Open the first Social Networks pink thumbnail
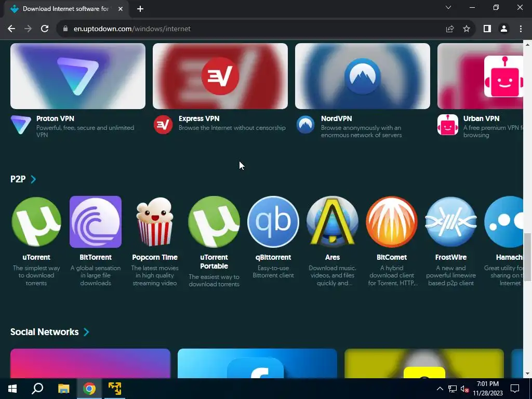Screen dimensions: 532x399 coord(90,363)
